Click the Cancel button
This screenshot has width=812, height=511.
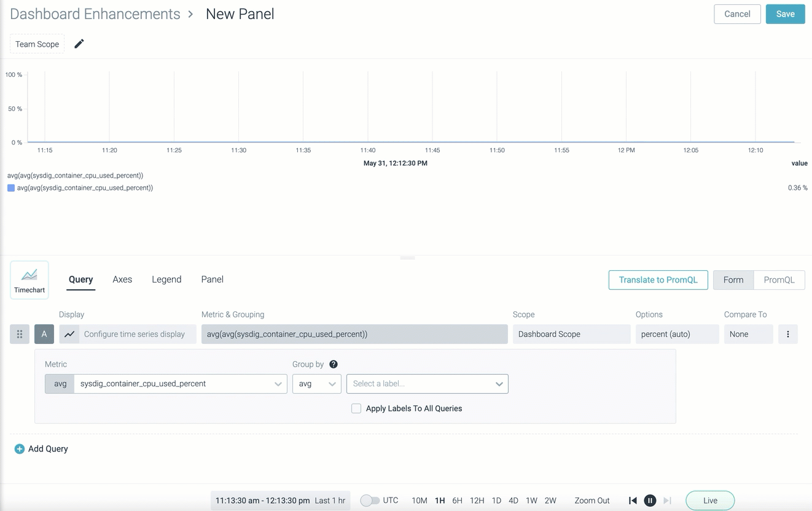[x=737, y=14]
